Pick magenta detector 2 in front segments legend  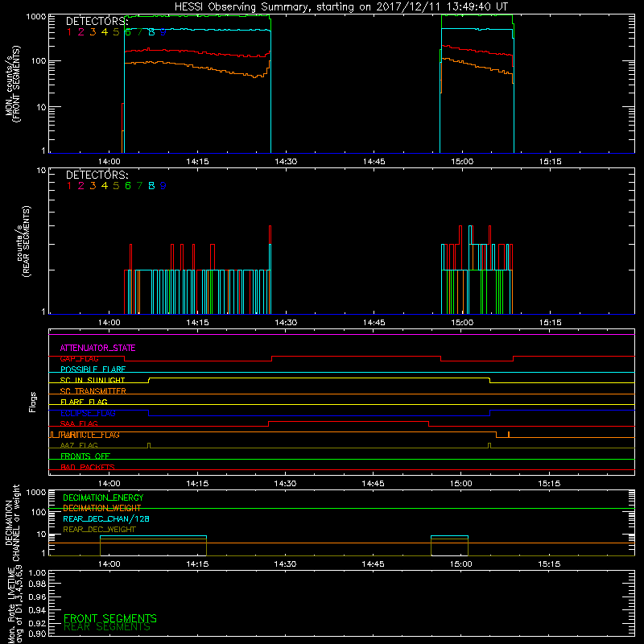click(x=81, y=32)
